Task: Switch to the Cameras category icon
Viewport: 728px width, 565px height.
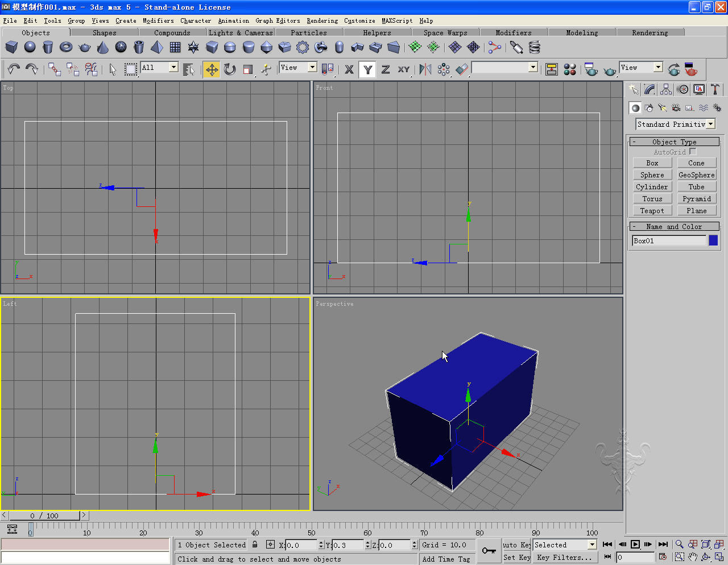Action: tap(676, 107)
